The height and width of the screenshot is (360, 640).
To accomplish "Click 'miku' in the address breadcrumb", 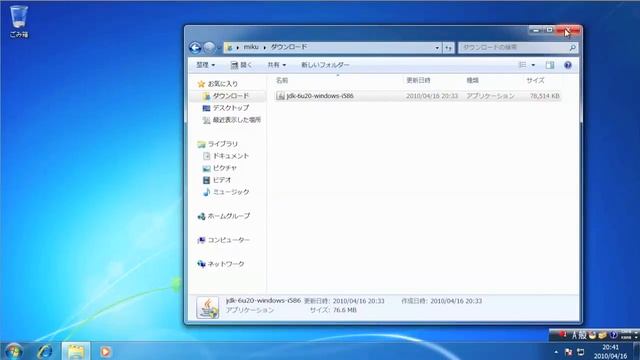I will pos(251,47).
